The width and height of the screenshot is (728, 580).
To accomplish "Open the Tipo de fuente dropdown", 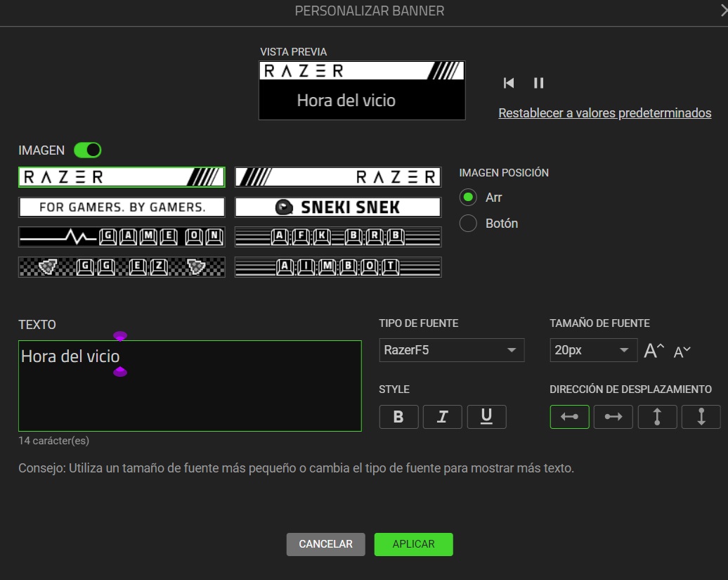I will [451, 350].
